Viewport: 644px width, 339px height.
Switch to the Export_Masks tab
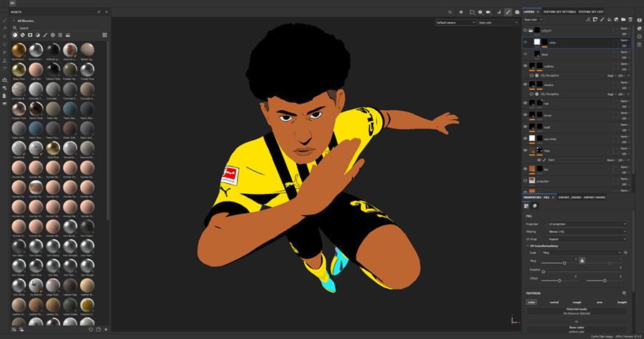[x=582, y=197]
